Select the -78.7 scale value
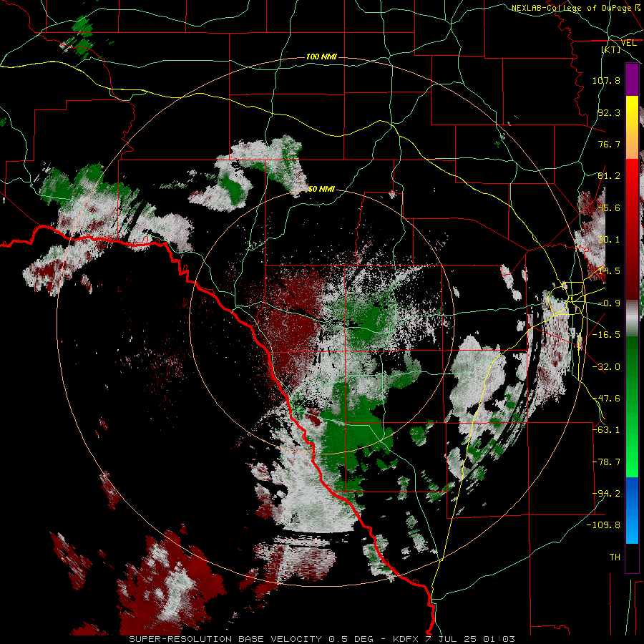Screen dimensions: 644x644 606,462
